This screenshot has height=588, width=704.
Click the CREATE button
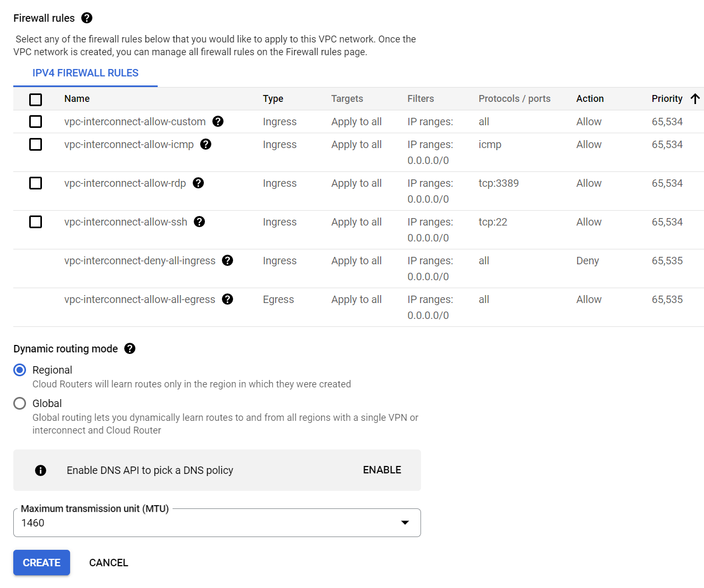click(x=41, y=563)
